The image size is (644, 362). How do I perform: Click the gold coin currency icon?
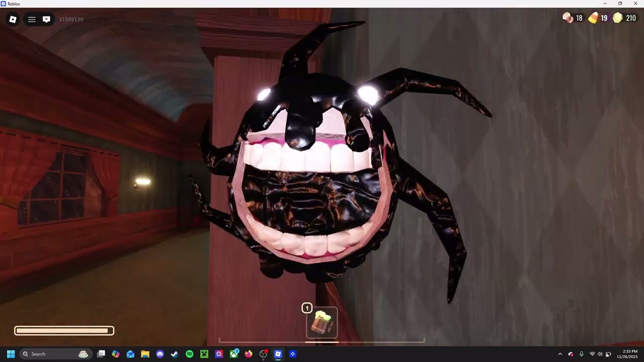(617, 18)
